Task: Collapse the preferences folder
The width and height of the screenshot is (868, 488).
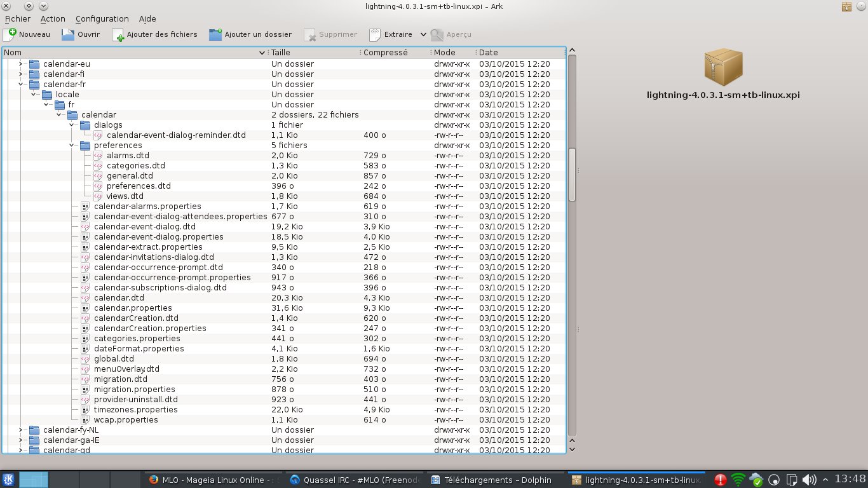Action: [x=71, y=146]
